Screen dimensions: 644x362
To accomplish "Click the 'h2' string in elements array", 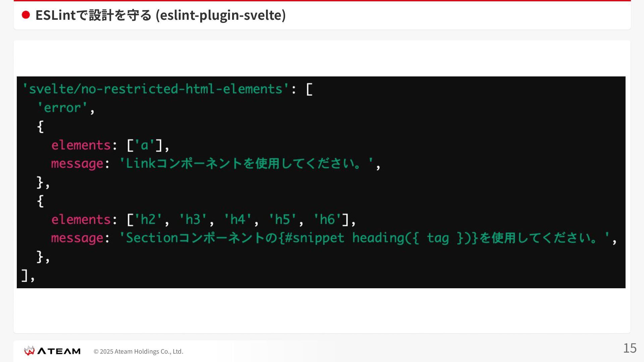I will pyautogui.click(x=148, y=220).
